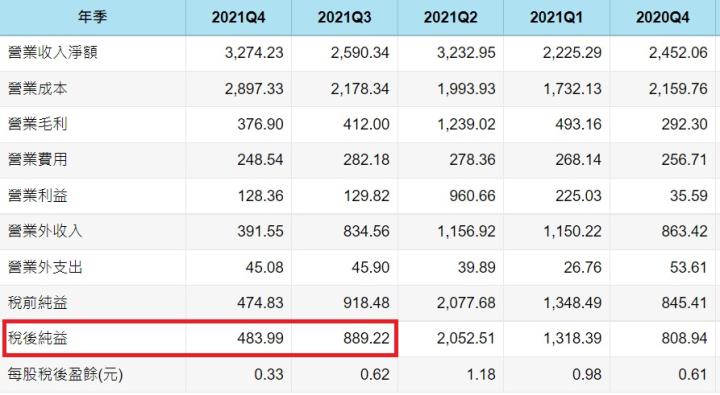
Task: Click the 483.99 value in 2021Q4
Action: pos(260,339)
